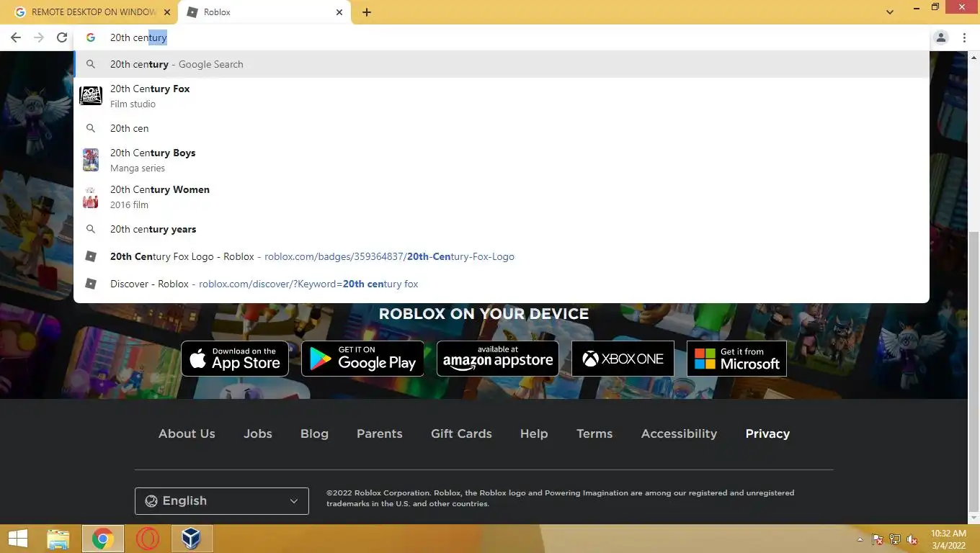Show hidden system tray icons arrow
Viewport: 980px width, 553px height.
(860, 539)
